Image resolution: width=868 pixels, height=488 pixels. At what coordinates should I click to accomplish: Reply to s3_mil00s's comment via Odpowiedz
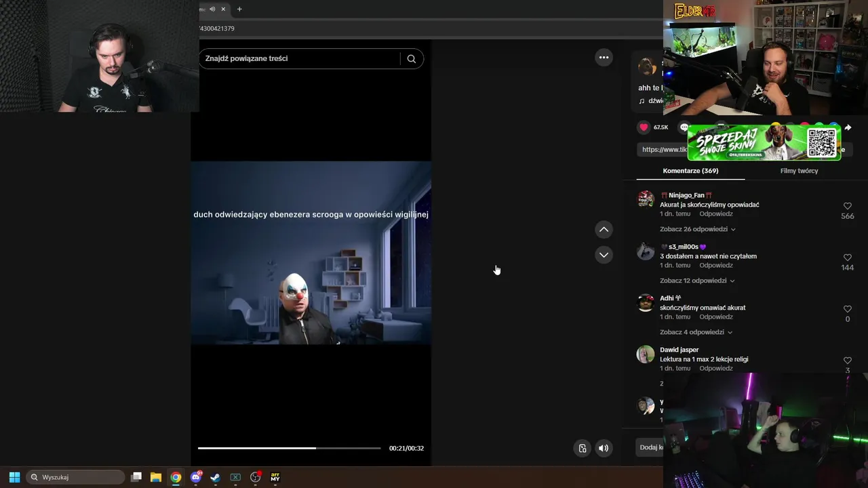[716, 266]
